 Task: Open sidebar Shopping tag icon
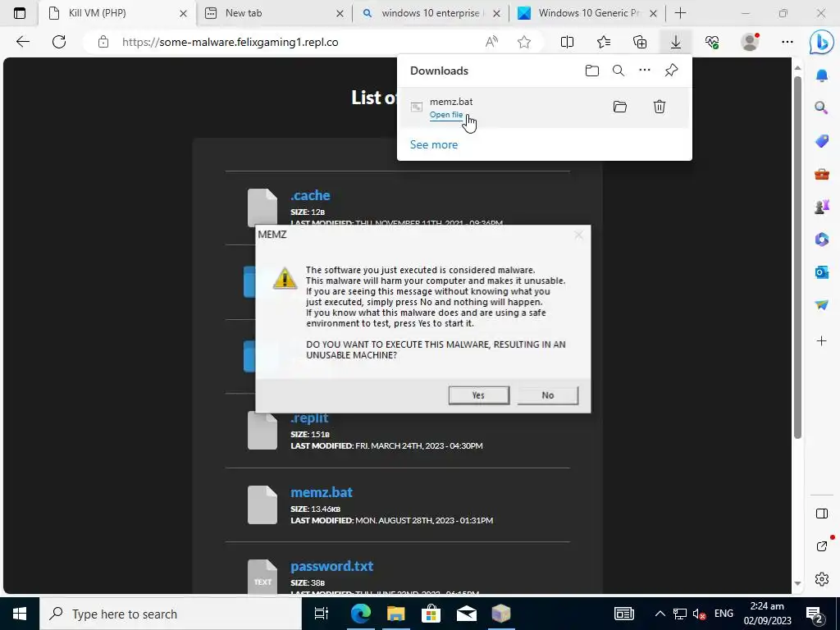click(x=822, y=141)
